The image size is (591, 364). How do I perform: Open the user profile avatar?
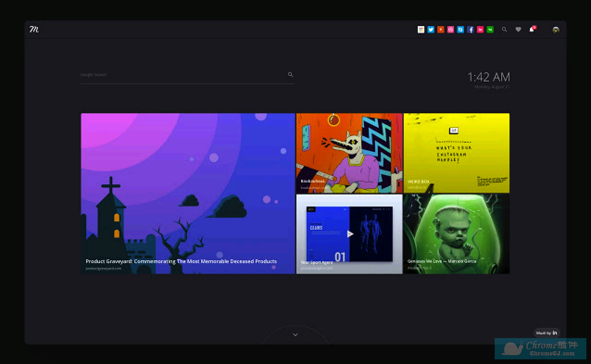click(x=555, y=30)
